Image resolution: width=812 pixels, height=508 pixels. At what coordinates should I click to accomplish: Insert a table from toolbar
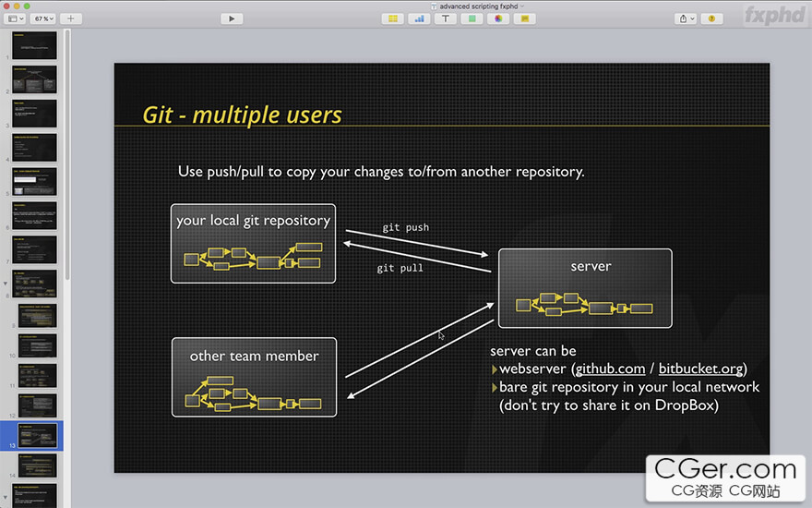tap(393, 18)
